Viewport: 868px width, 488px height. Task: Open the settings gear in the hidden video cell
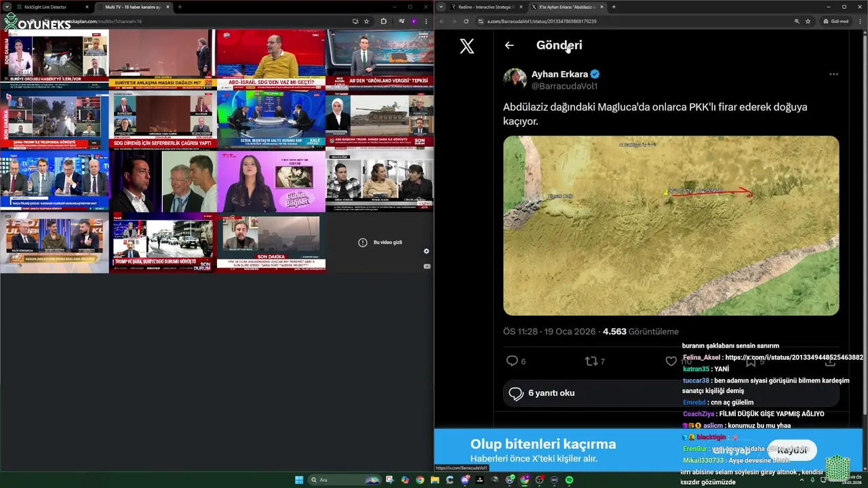[x=427, y=251]
